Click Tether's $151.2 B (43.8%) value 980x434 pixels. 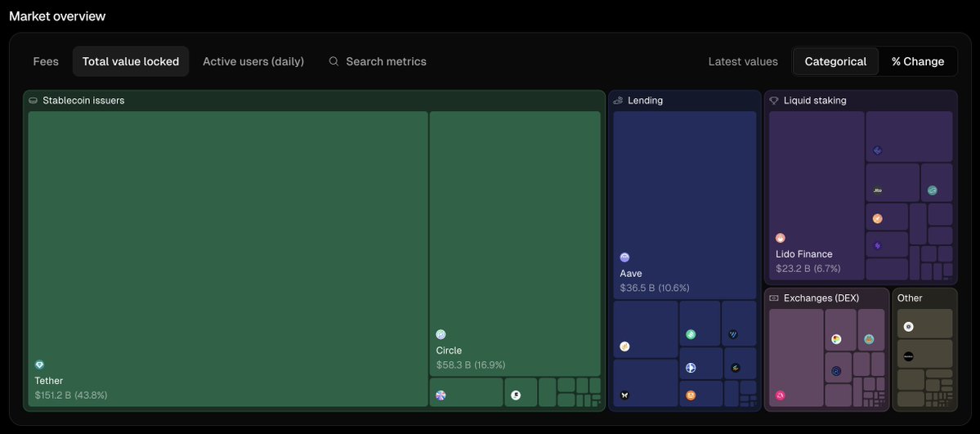pos(71,396)
